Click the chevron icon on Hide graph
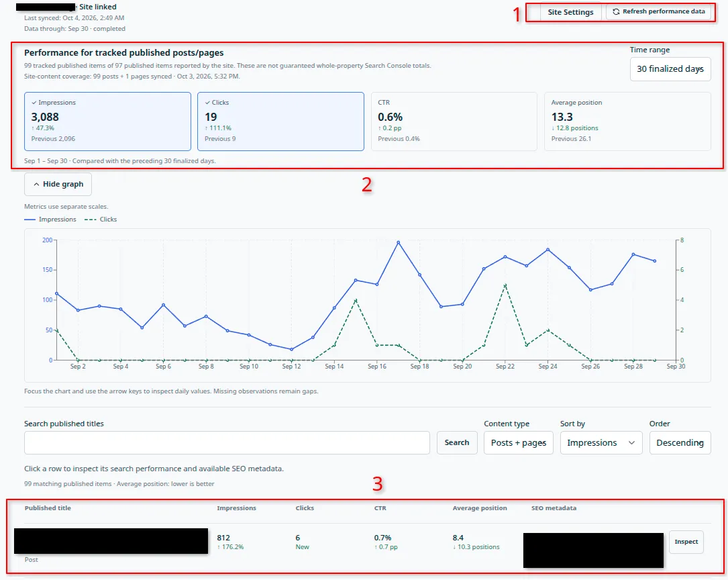Image resolution: width=728 pixels, height=580 pixels. point(36,185)
